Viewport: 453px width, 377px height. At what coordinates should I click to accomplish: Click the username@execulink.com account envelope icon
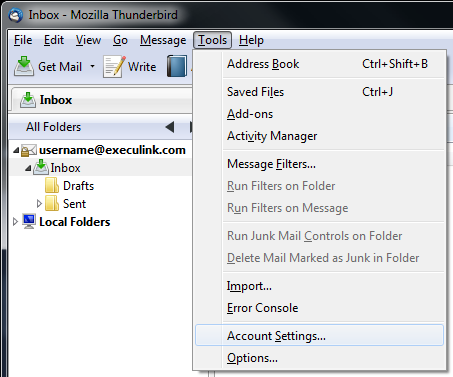[x=29, y=150]
